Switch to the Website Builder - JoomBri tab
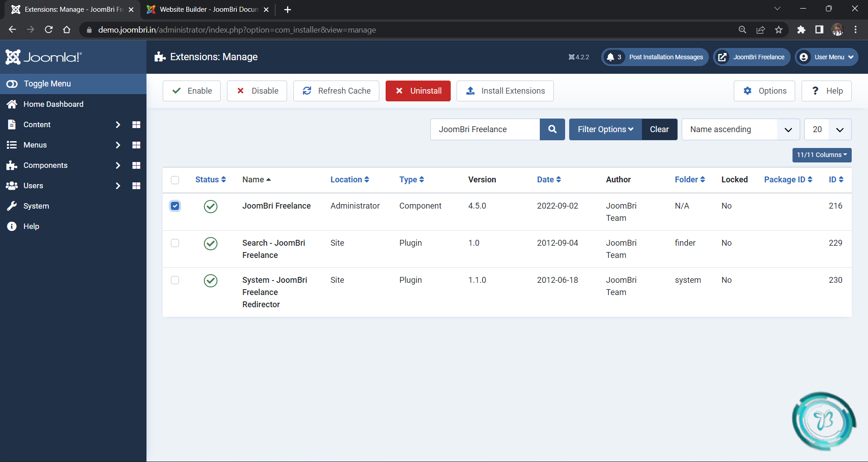868x462 pixels. pos(208,10)
